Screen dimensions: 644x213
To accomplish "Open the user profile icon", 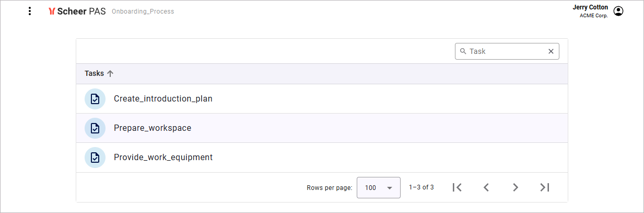I will (618, 11).
